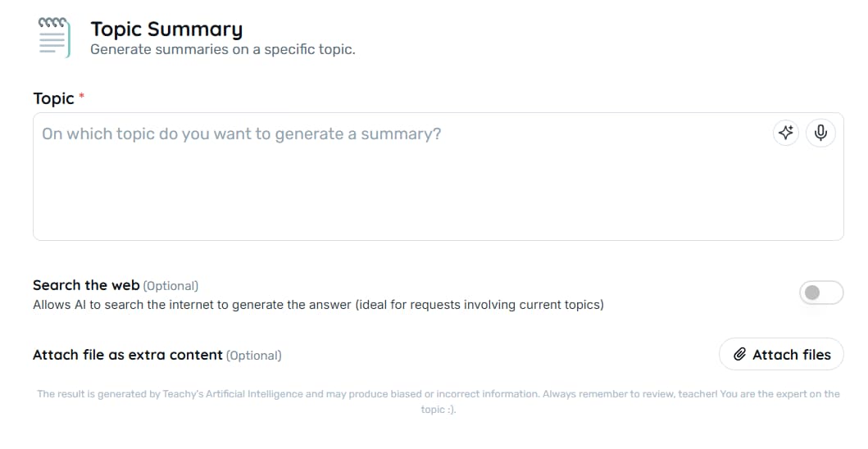Start voice input with the microphone icon
The height and width of the screenshot is (449, 868).
click(820, 134)
